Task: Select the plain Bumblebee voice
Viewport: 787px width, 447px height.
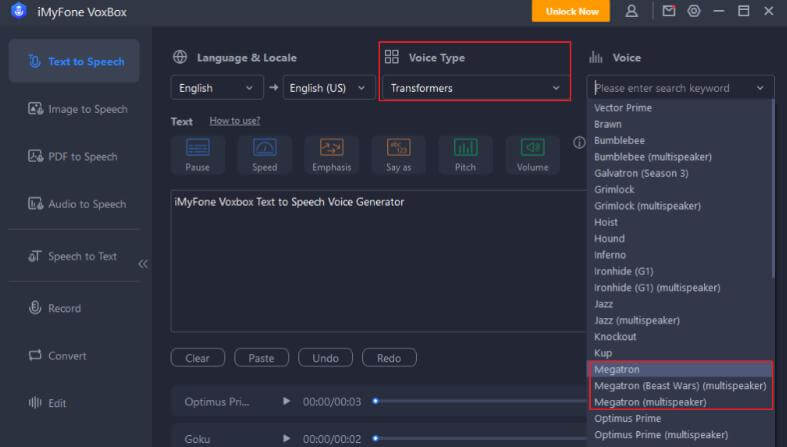Action: 680,140
